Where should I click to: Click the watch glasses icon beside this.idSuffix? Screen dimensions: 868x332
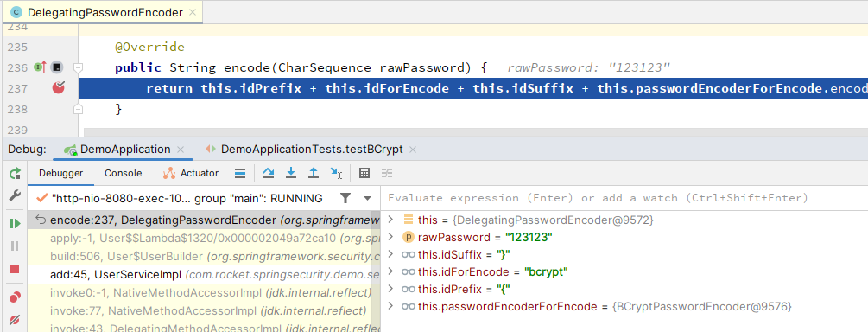pos(409,254)
